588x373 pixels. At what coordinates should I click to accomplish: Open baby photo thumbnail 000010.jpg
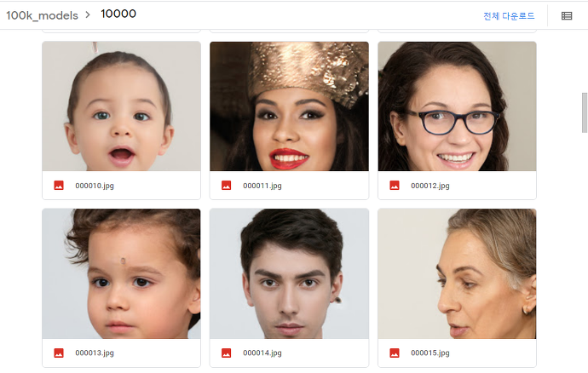point(121,106)
